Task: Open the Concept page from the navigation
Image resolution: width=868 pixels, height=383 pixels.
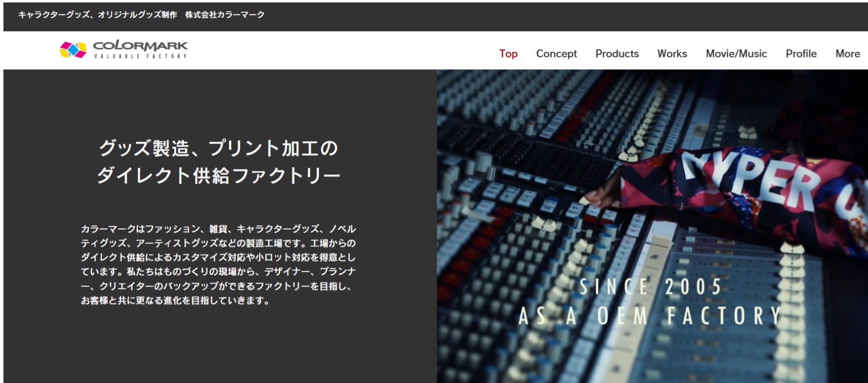Action: coord(556,53)
